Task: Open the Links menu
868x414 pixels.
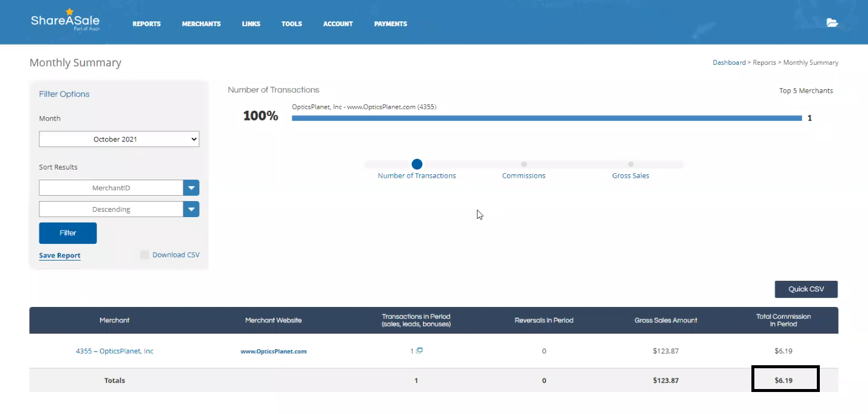Action: [251, 24]
